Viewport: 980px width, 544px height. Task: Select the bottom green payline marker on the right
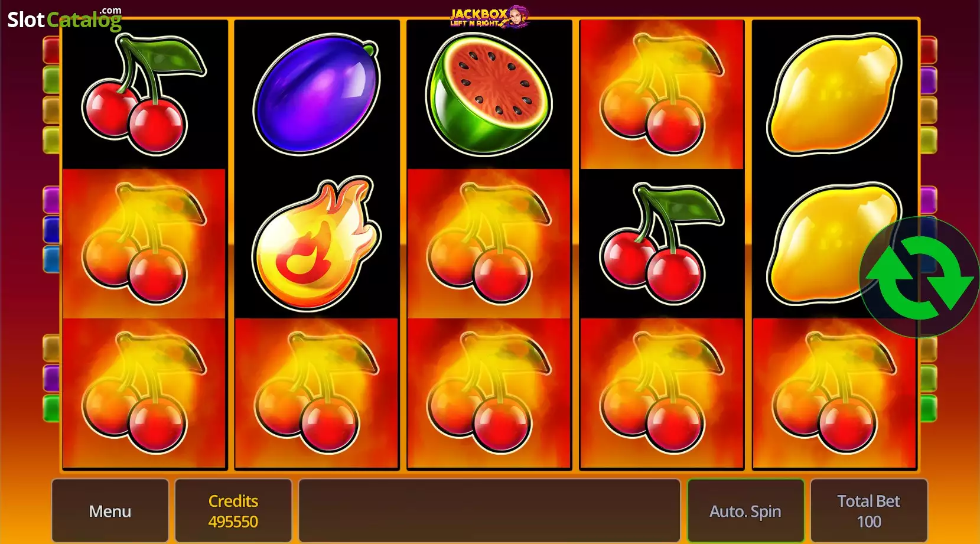coord(929,408)
